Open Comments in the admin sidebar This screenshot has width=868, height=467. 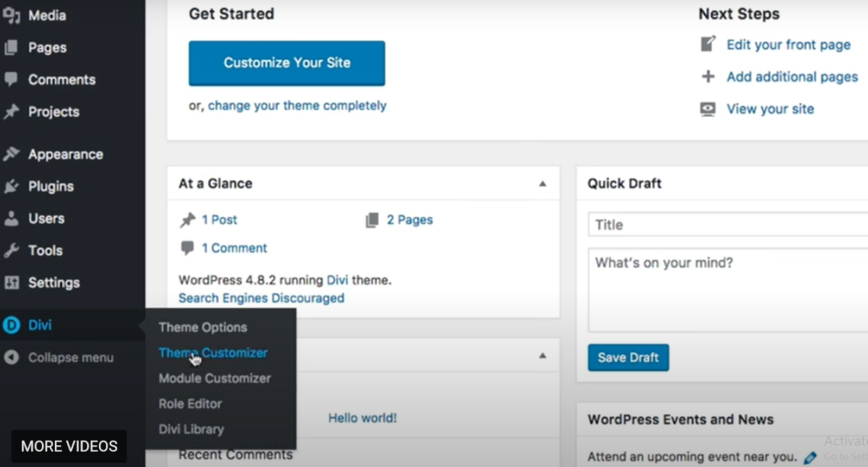(62, 80)
